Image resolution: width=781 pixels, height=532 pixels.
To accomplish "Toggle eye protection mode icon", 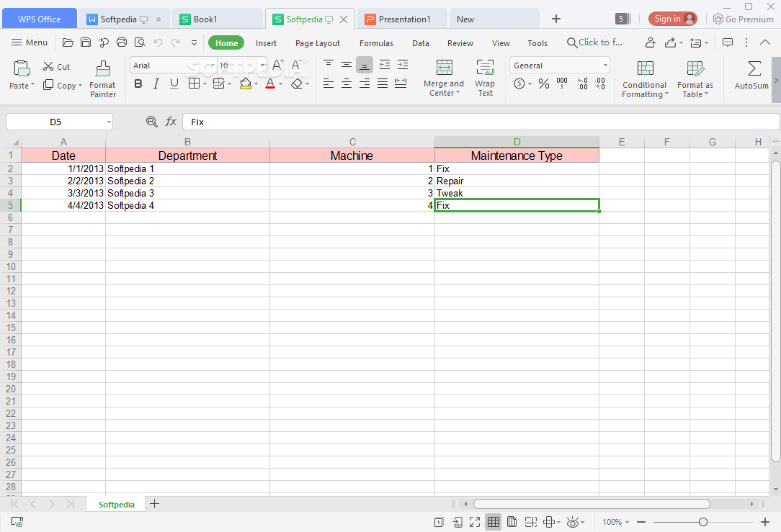I will click(x=573, y=522).
